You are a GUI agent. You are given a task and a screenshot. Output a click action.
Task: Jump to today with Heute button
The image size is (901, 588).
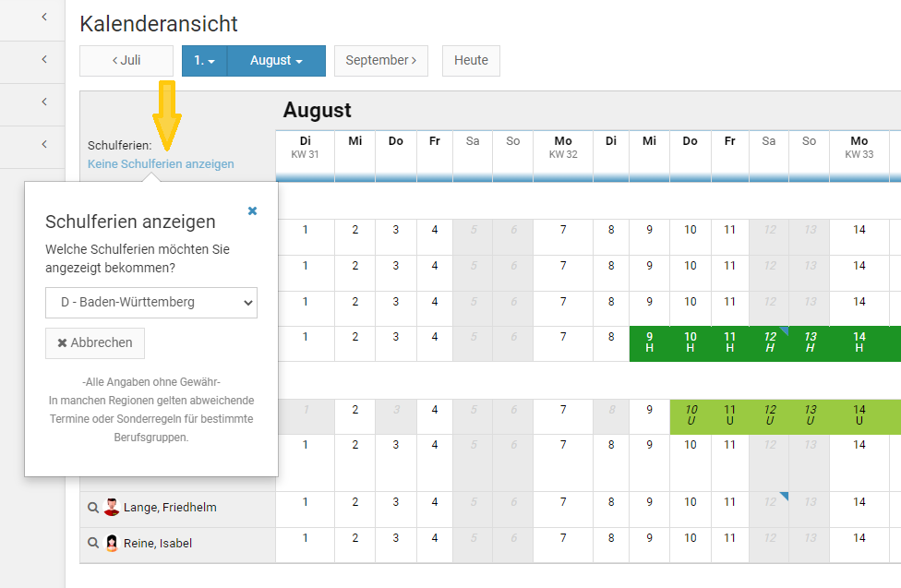coord(471,61)
